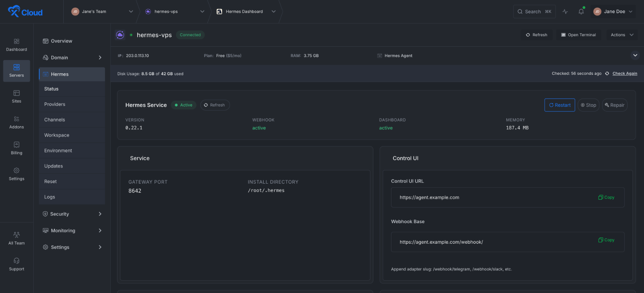Copy the Webhook Base URL

606,240
